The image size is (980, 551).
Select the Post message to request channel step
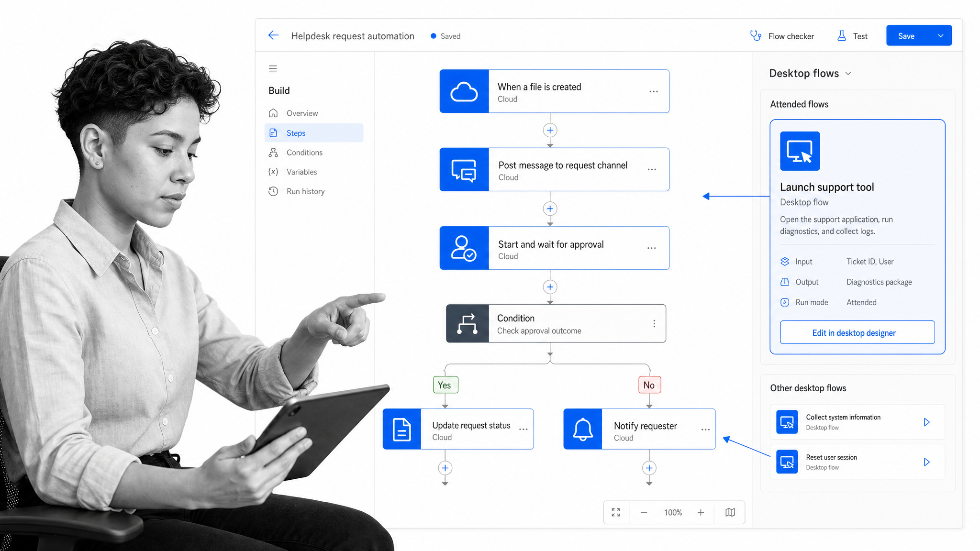554,170
